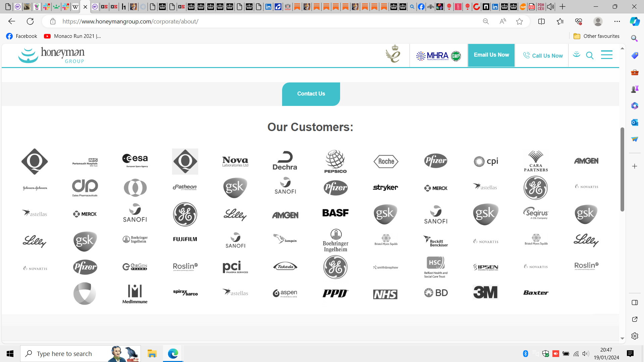Click the 3M customer logo
Screen dimensions: 644x362
click(485, 292)
